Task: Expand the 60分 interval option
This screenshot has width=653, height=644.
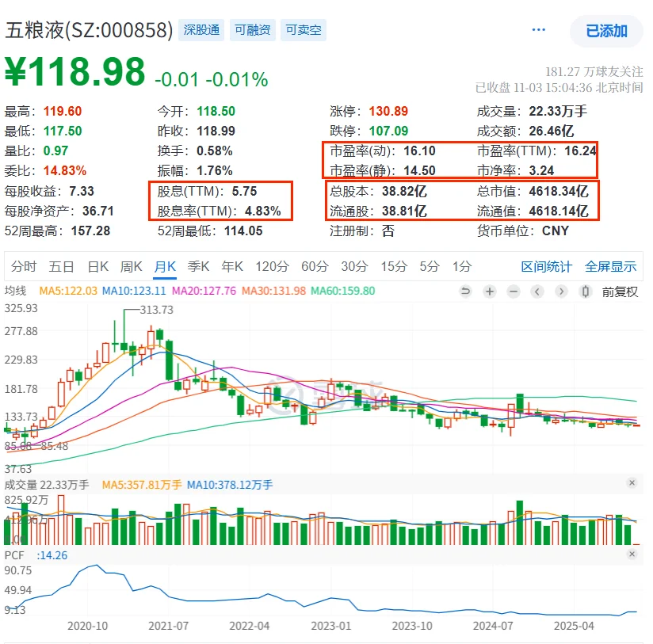Action: 315,268
